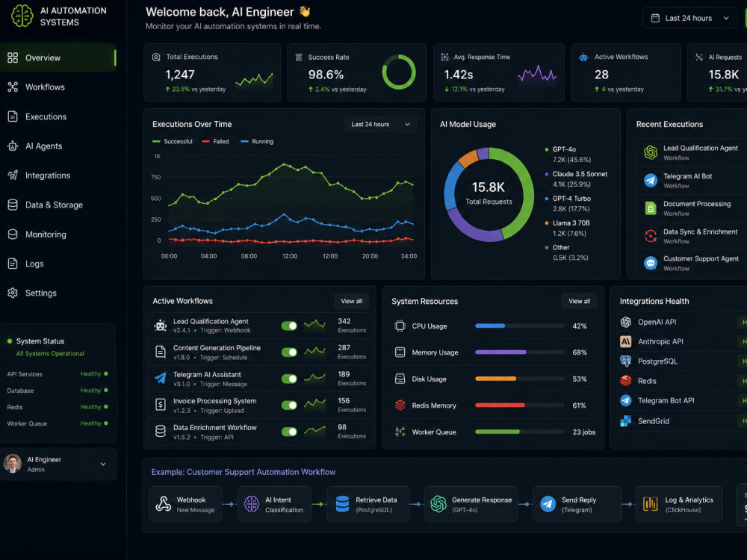
Task: Click the CPU Usage progress bar
Action: pyautogui.click(x=520, y=326)
